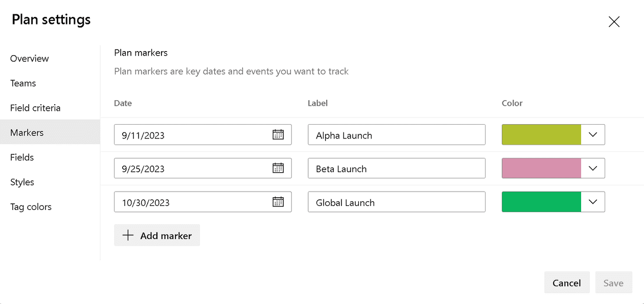Cancel the plan settings changes
Screen dimensions: 644x304
click(x=567, y=283)
